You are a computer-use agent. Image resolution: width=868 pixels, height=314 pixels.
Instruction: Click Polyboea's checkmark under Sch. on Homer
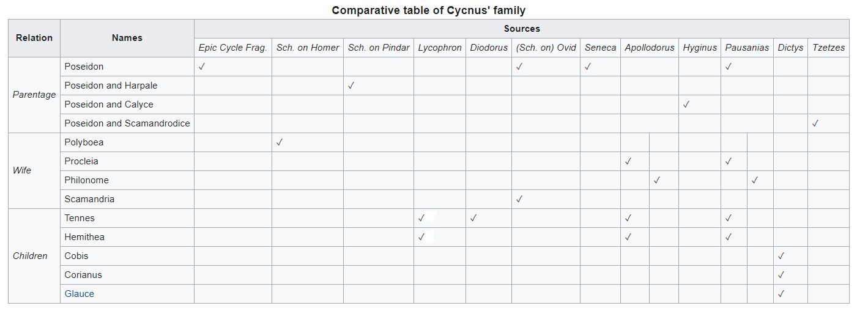(x=280, y=142)
